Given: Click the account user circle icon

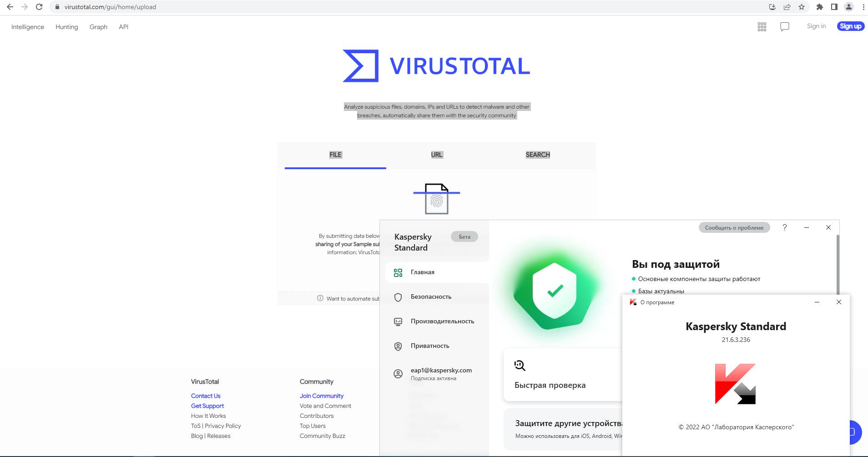Looking at the screenshot, I should 398,374.
